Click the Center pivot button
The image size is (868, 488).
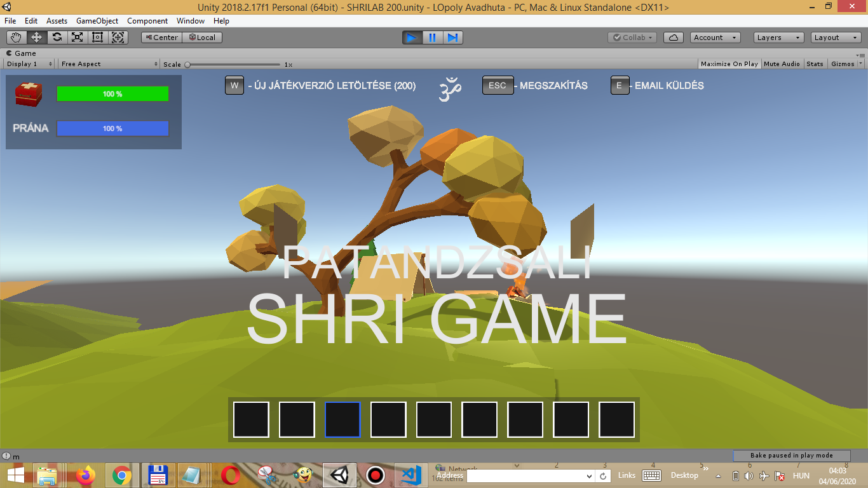click(x=161, y=37)
